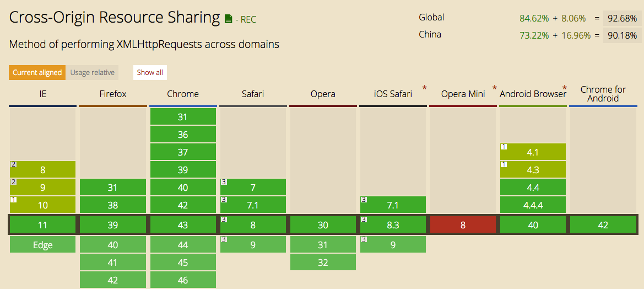
Task: Select the Chrome for Android 42 cell
Action: pyautogui.click(x=603, y=225)
